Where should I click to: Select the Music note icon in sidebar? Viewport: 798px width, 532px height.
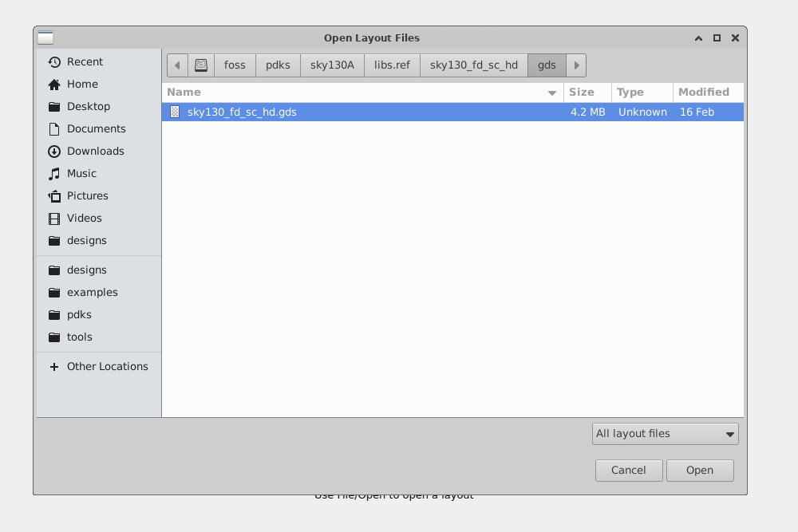(x=53, y=173)
